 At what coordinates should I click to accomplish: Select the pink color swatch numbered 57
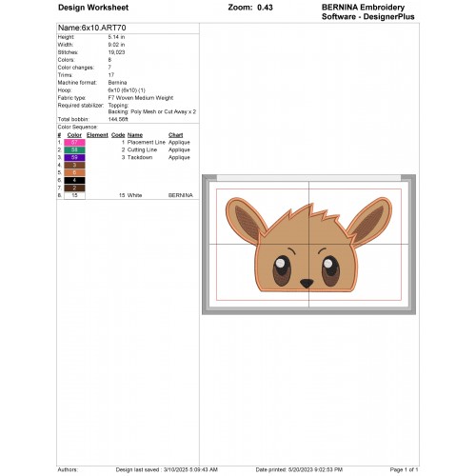click(74, 142)
